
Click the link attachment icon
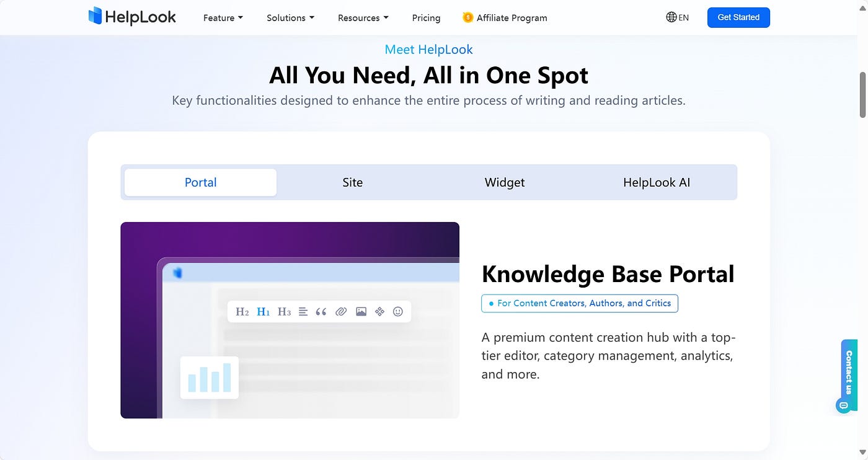click(x=341, y=312)
